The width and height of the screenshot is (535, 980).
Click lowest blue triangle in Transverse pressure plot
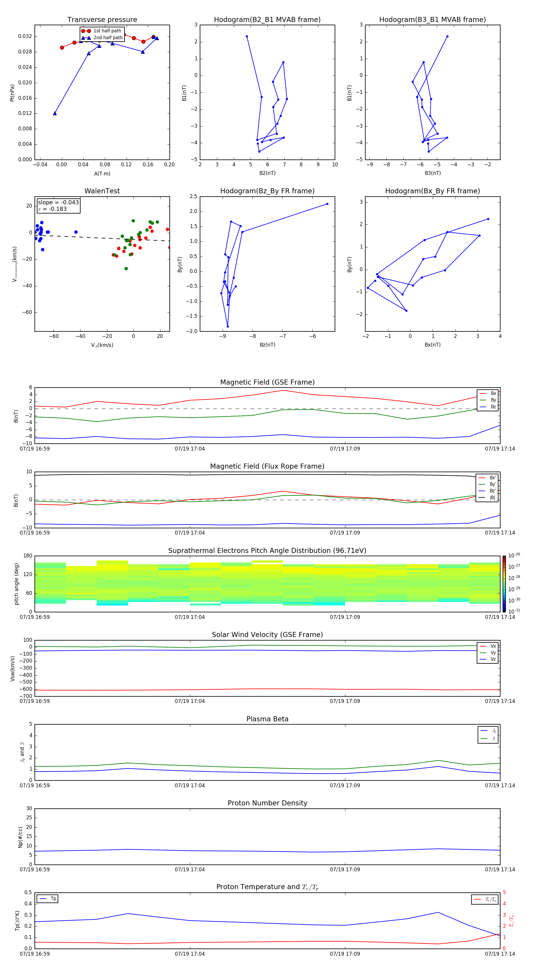click(55, 113)
